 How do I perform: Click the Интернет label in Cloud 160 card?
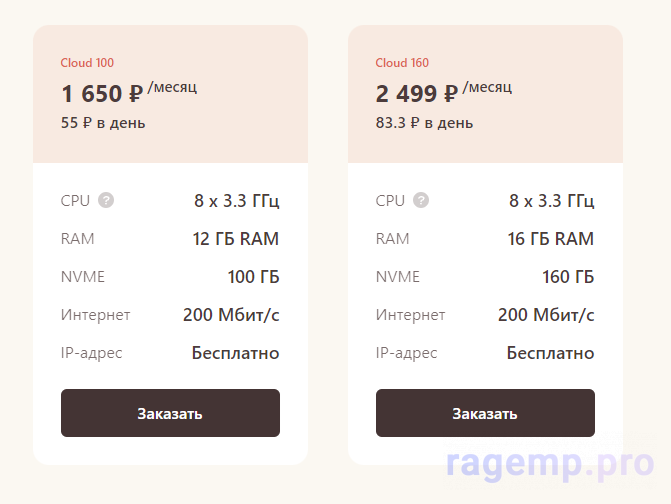point(410,315)
